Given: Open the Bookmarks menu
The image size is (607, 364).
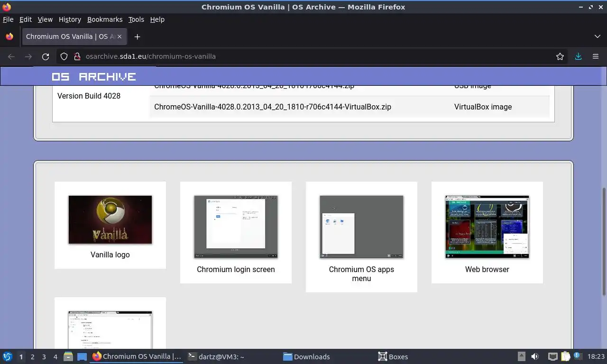Looking at the screenshot, I should 105,19.
